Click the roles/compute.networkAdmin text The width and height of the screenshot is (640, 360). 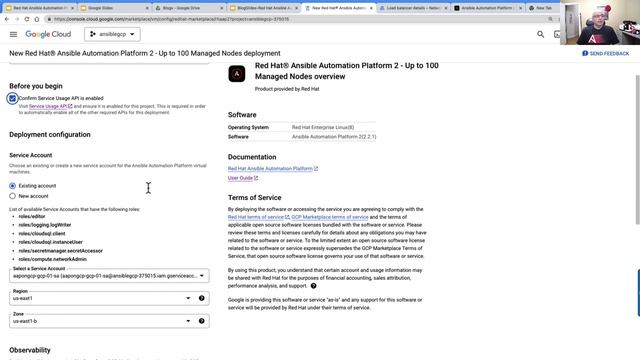click(x=53, y=259)
